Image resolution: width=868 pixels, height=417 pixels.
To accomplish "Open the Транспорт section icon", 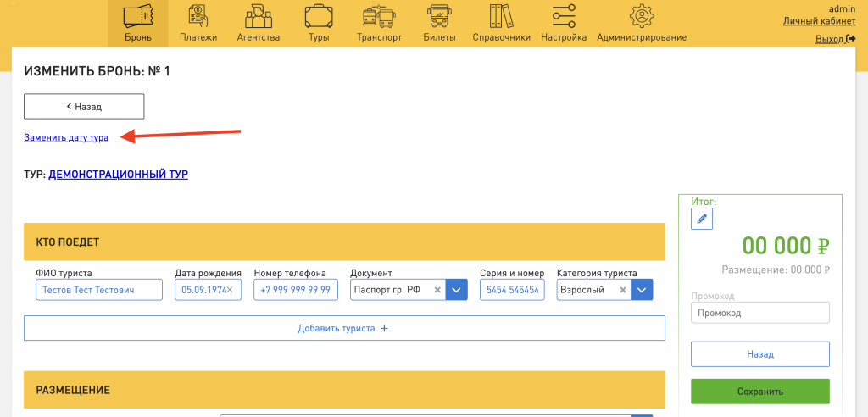I will 379,17.
